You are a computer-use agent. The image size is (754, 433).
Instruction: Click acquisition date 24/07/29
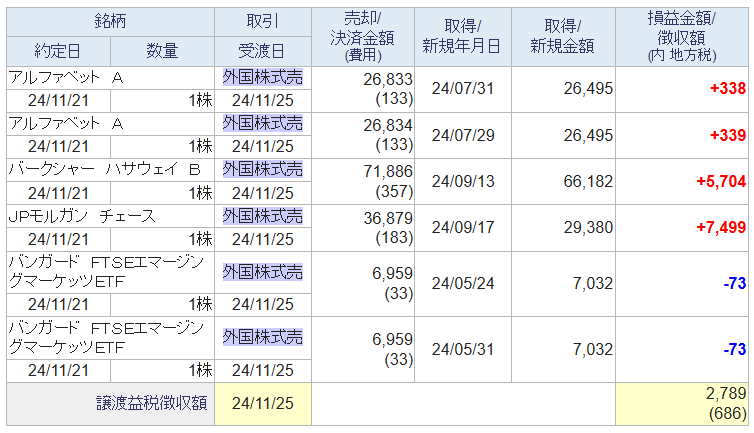pyautogui.click(x=463, y=136)
